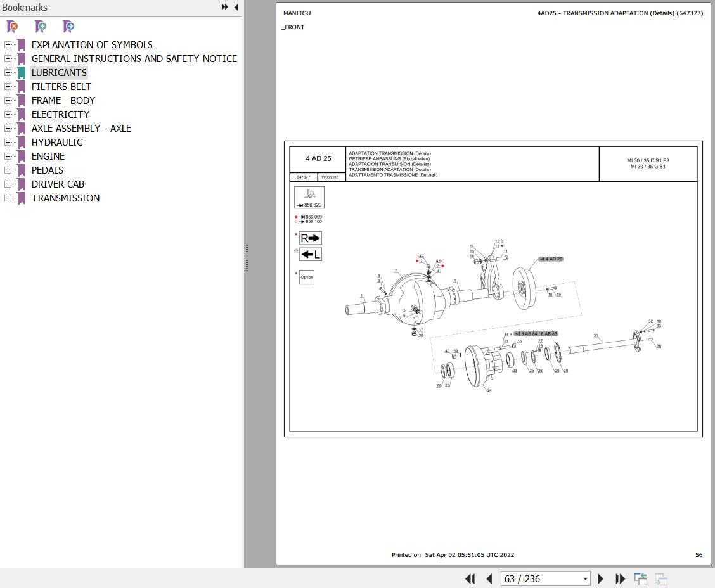The width and height of the screenshot is (715, 588).
Task: Collapse the Bookmarks panel
Action: [236, 7]
